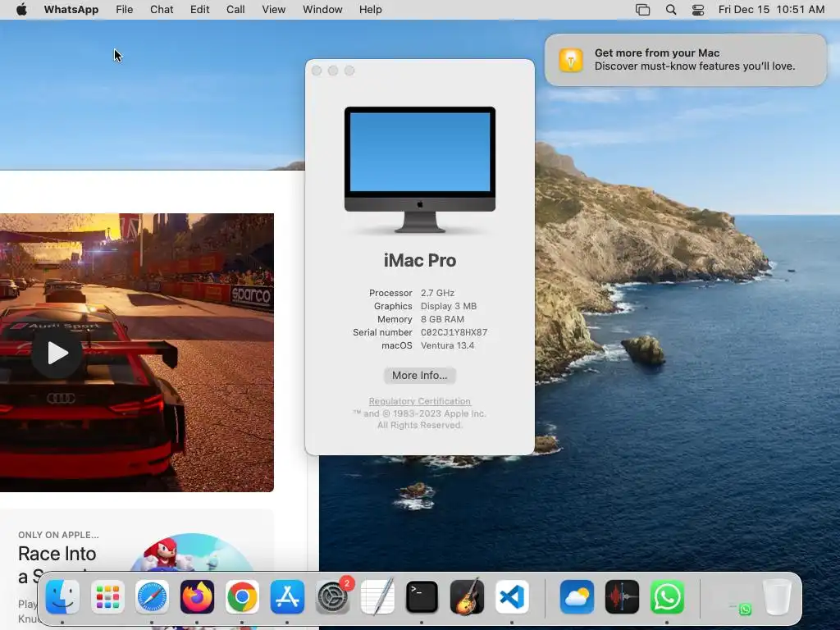Launch Safari from the Dock

point(152,596)
